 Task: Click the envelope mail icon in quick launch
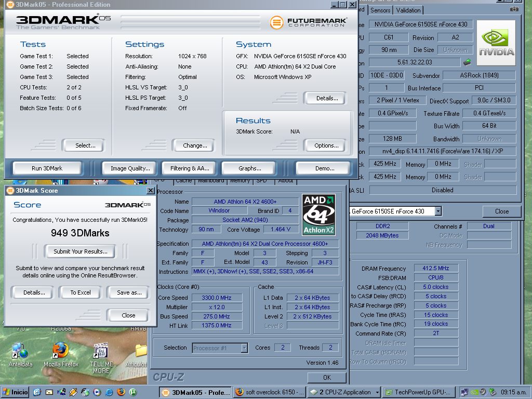tap(49, 392)
